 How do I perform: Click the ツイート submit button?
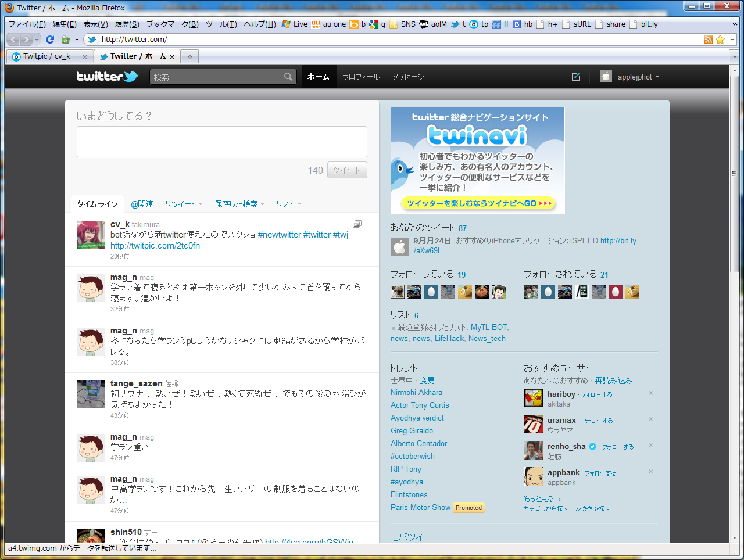[347, 170]
